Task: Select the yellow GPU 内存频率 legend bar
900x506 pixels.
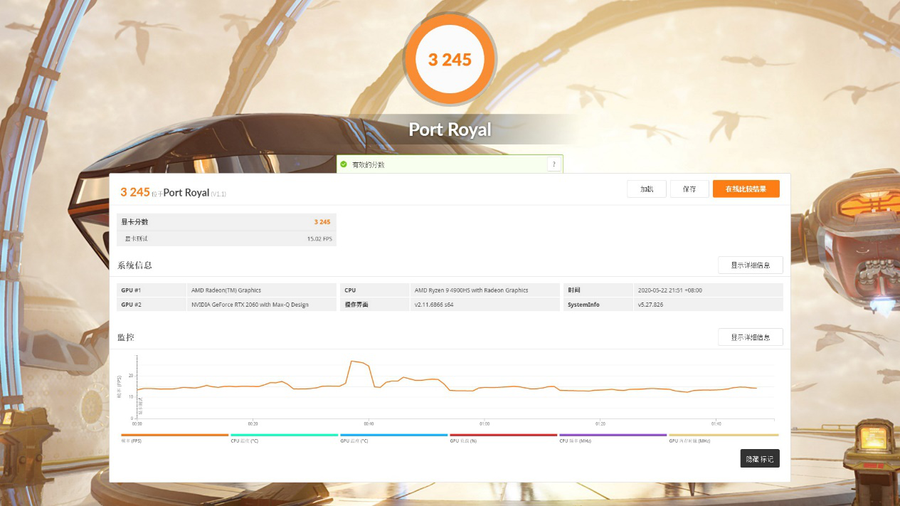Action: pos(722,437)
